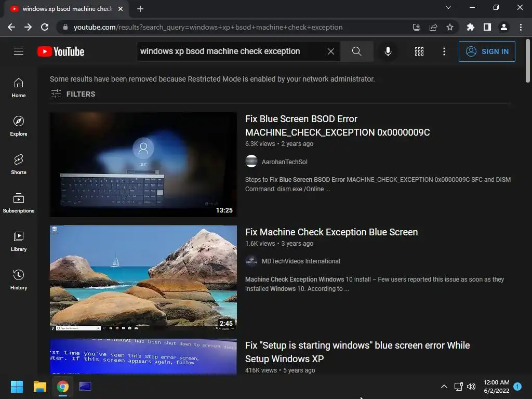Click the install app icon in address bar
The image size is (532, 399).
coord(417,27)
